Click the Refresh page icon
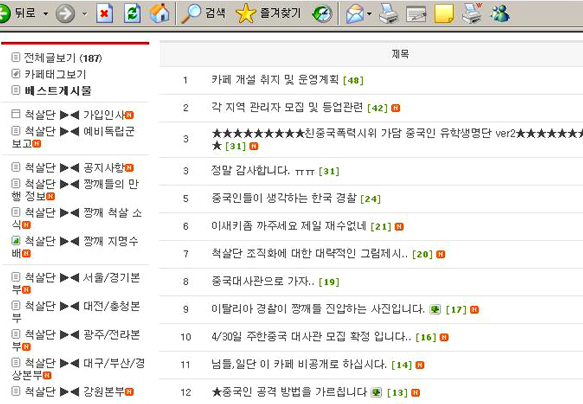Screen dimensions: 583x404 (x=132, y=13)
